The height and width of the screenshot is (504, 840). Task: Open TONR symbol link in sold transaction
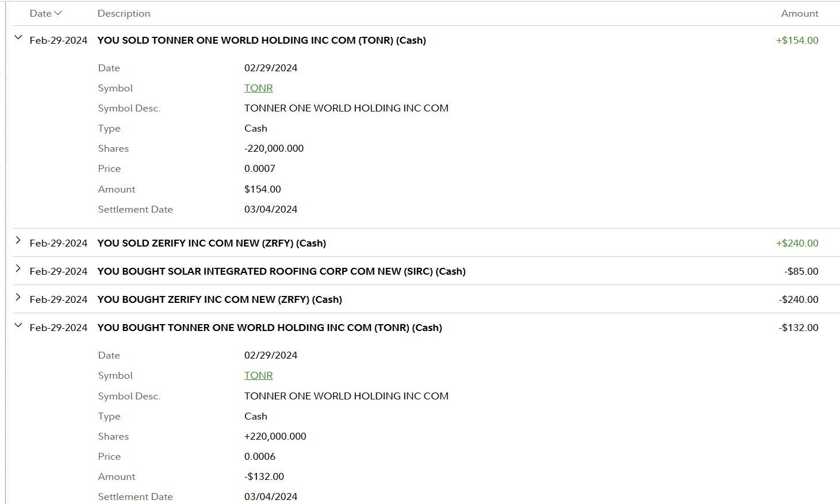(x=258, y=88)
